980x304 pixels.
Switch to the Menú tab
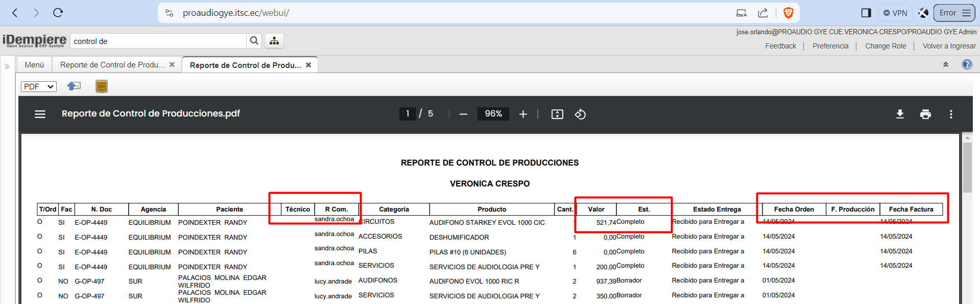pos(34,65)
